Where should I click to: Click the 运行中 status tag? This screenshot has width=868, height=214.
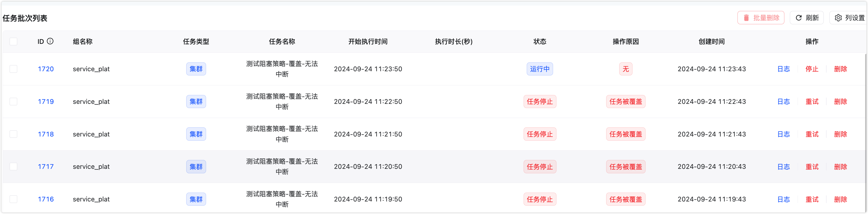(x=540, y=69)
